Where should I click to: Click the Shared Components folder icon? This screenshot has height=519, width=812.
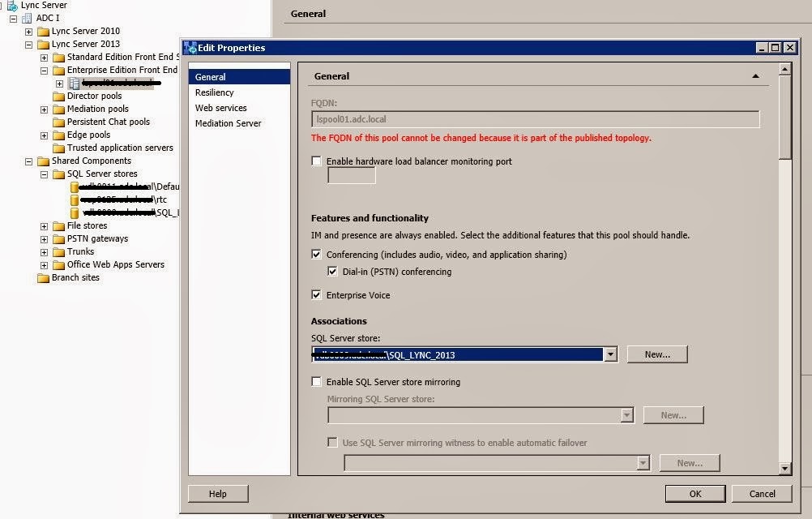coord(44,161)
